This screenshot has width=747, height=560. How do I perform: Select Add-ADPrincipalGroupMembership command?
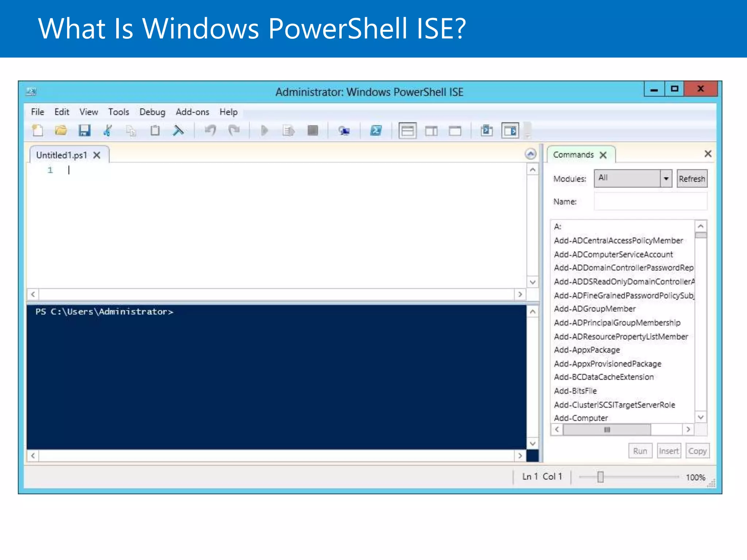(x=617, y=323)
